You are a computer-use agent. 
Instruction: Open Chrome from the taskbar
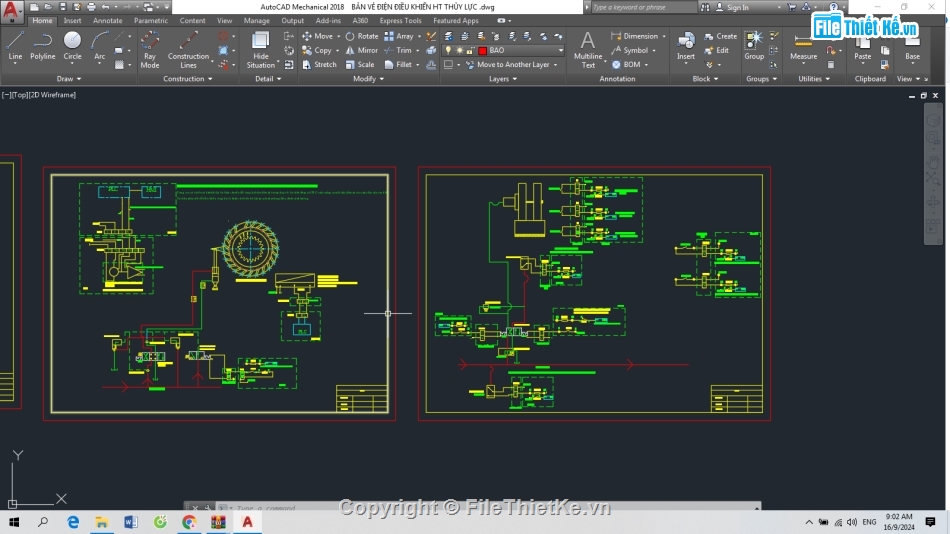(x=189, y=522)
